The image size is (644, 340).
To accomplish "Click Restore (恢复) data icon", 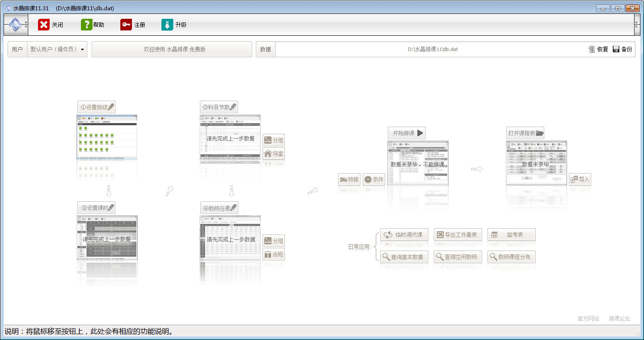I will (x=592, y=49).
